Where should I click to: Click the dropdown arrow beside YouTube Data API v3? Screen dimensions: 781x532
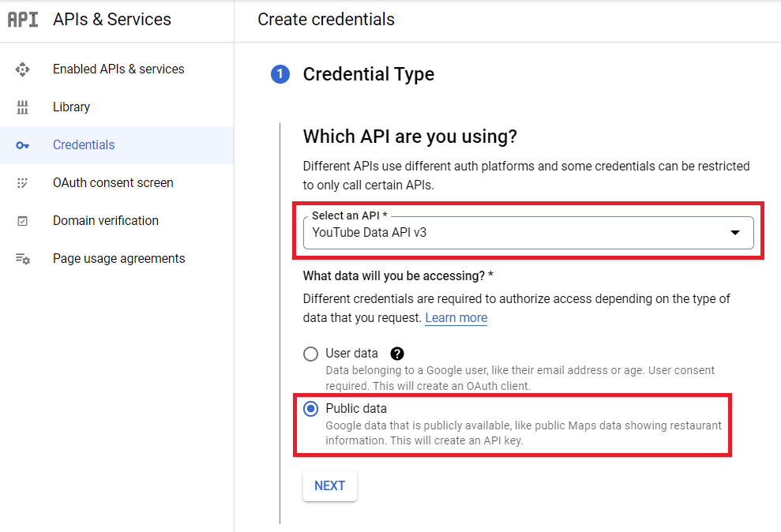[734, 232]
